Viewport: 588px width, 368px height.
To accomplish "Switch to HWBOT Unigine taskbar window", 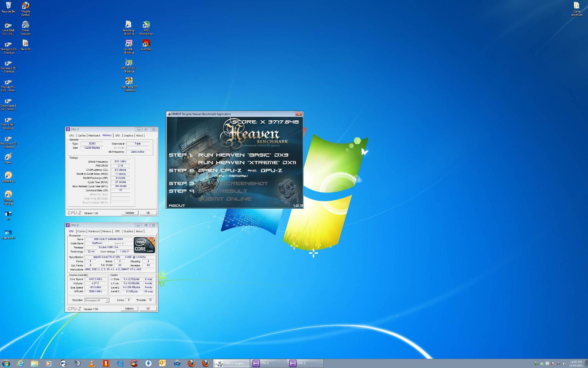I will coord(232,363).
